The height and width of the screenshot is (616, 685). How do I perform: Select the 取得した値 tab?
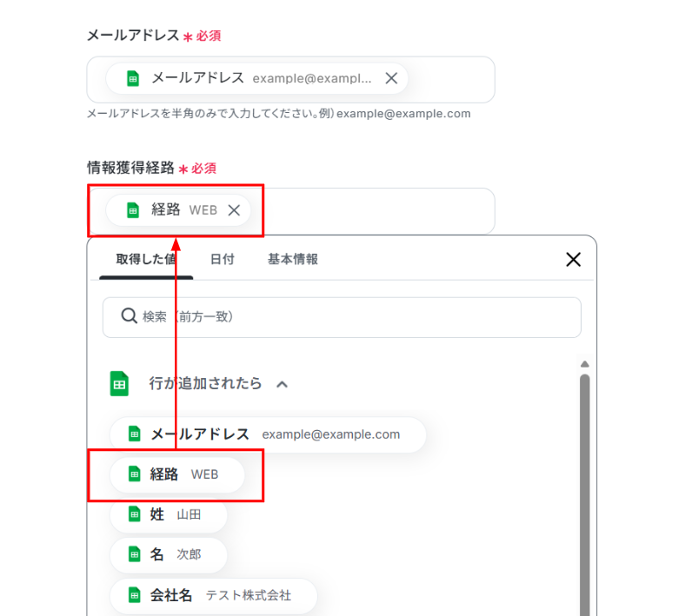(146, 259)
